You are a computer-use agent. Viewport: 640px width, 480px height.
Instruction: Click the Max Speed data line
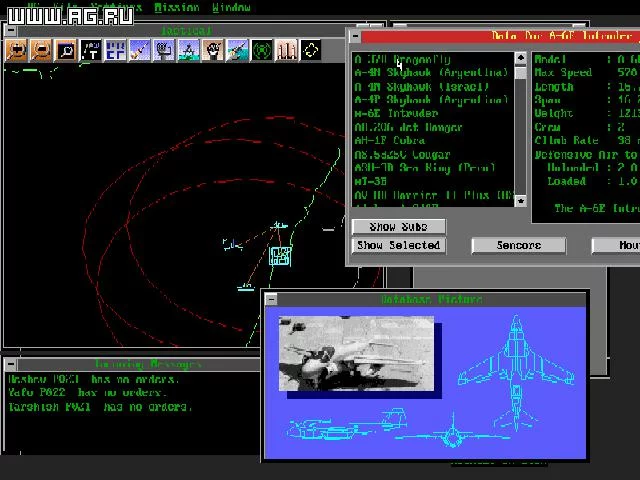click(587, 73)
